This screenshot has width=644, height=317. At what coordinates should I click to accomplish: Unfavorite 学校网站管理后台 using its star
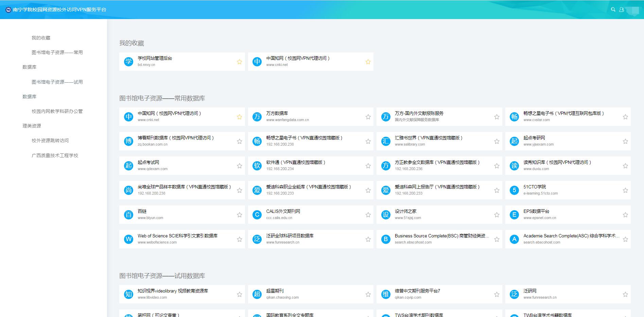pos(239,62)
